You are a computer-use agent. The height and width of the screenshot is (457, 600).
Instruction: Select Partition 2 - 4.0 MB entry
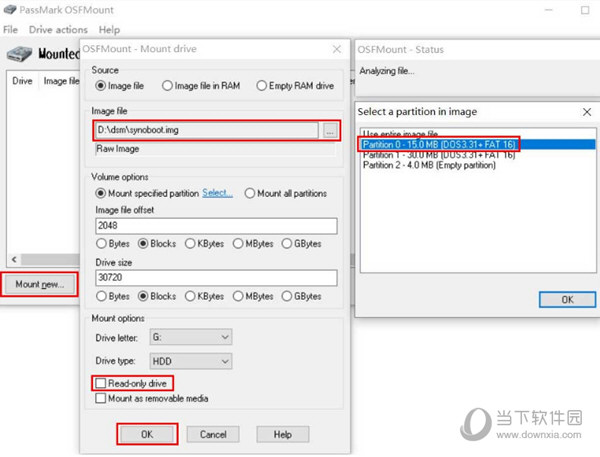(x=478, y=165)
